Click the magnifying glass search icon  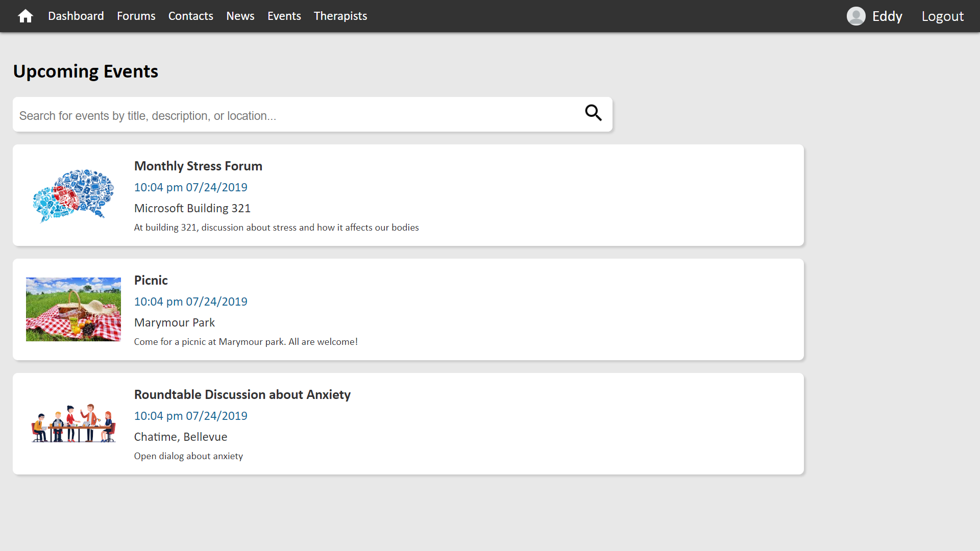593,113
